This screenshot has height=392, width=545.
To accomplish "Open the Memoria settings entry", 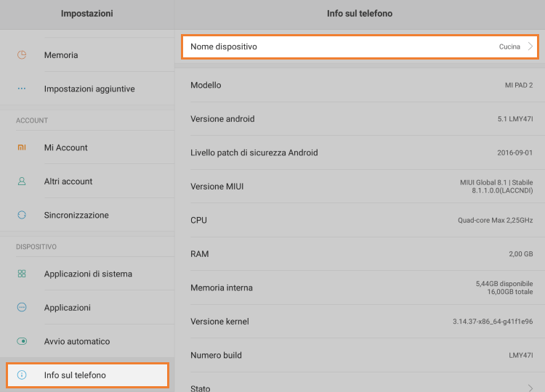I will click(87, 55).
